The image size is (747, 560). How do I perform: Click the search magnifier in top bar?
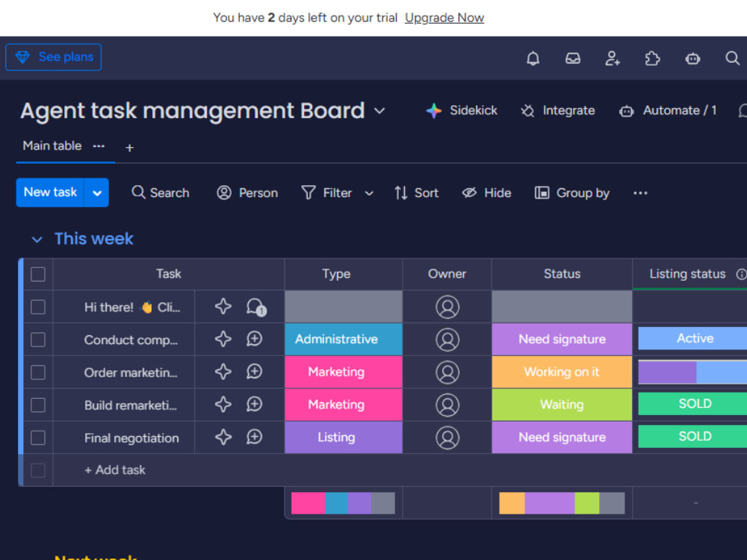(x=732, y=58)
